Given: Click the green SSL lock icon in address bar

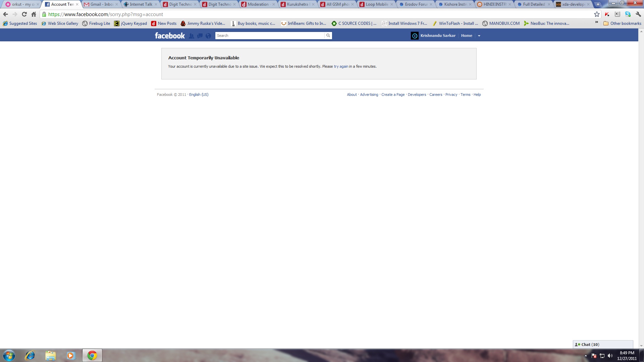Looking at the screenshot, I should [44, 14].
